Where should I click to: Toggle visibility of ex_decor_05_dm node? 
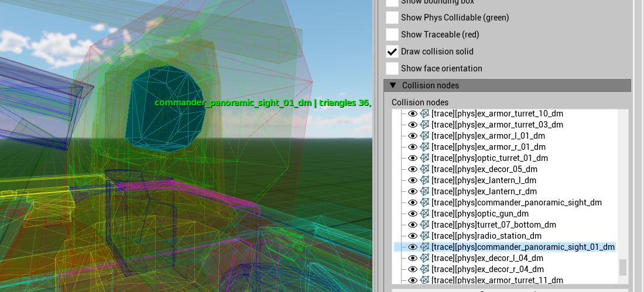pos(413,169)
